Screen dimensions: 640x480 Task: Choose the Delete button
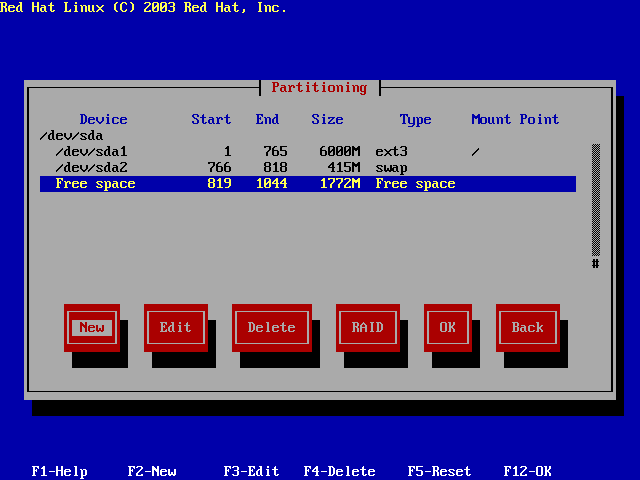tap(272, 327)
